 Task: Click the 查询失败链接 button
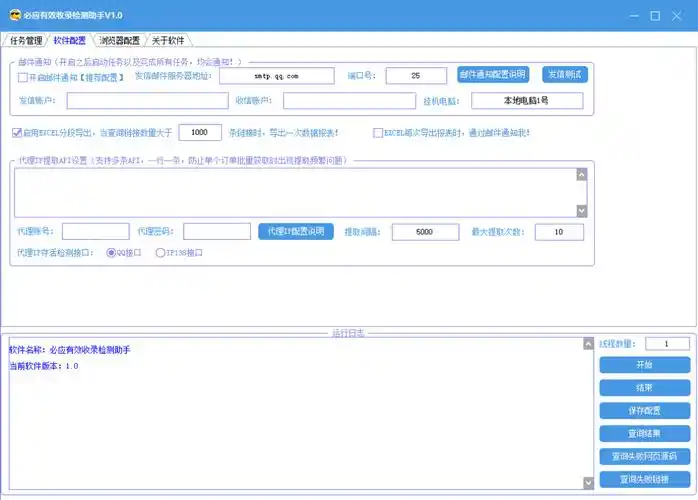(645, 480)
